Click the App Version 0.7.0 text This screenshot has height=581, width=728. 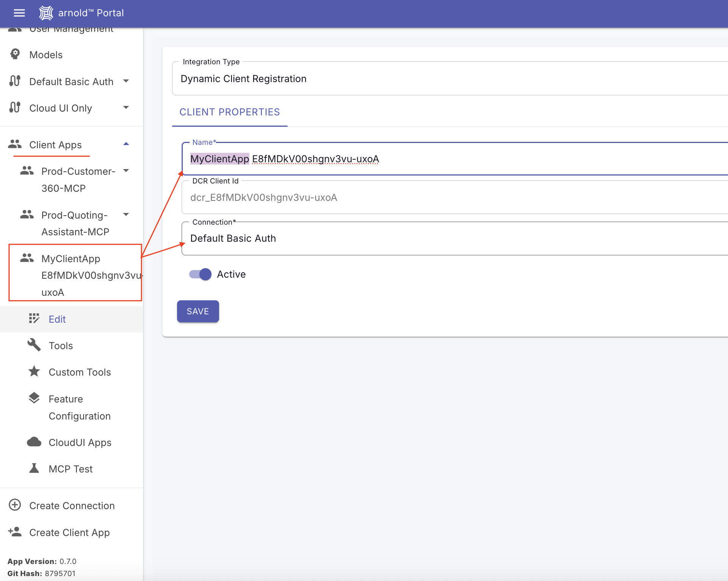tap(42, 561)
